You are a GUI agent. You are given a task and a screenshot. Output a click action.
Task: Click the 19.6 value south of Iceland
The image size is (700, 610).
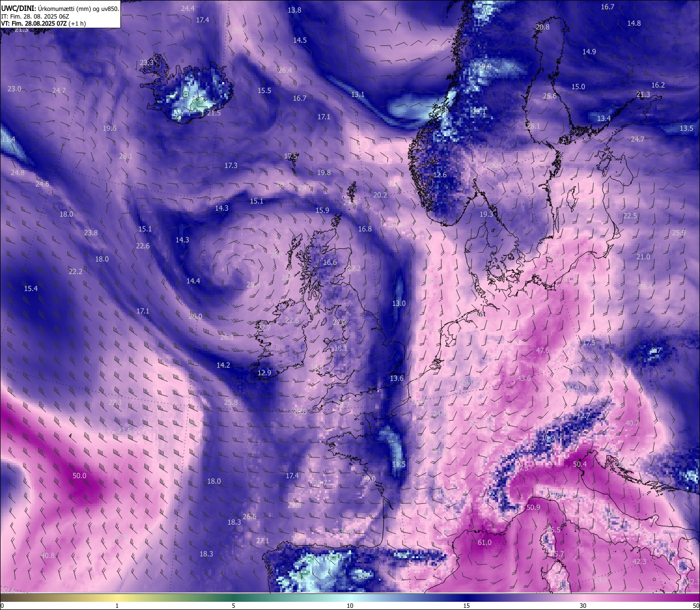coord(109,128)
